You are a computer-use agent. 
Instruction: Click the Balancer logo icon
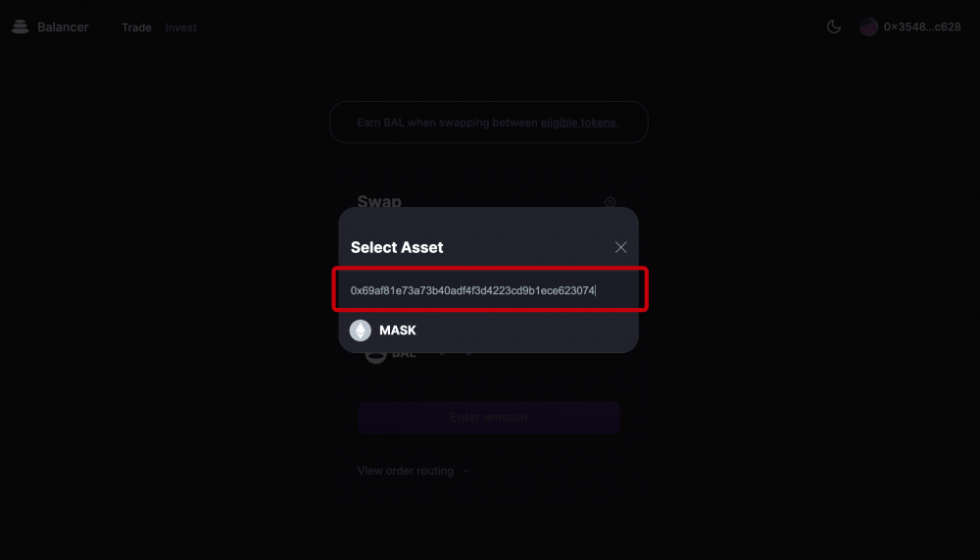coord(20,27)
